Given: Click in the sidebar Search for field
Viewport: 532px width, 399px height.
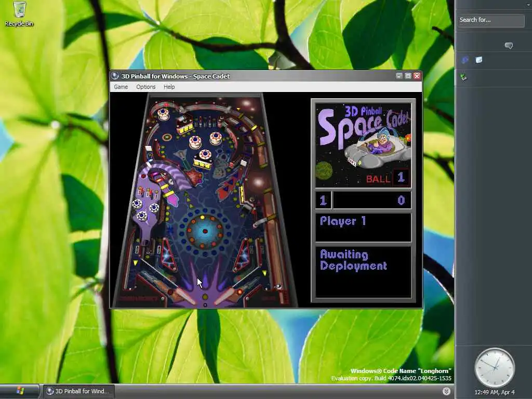Looking at the screenshot, I should (490, 20).
